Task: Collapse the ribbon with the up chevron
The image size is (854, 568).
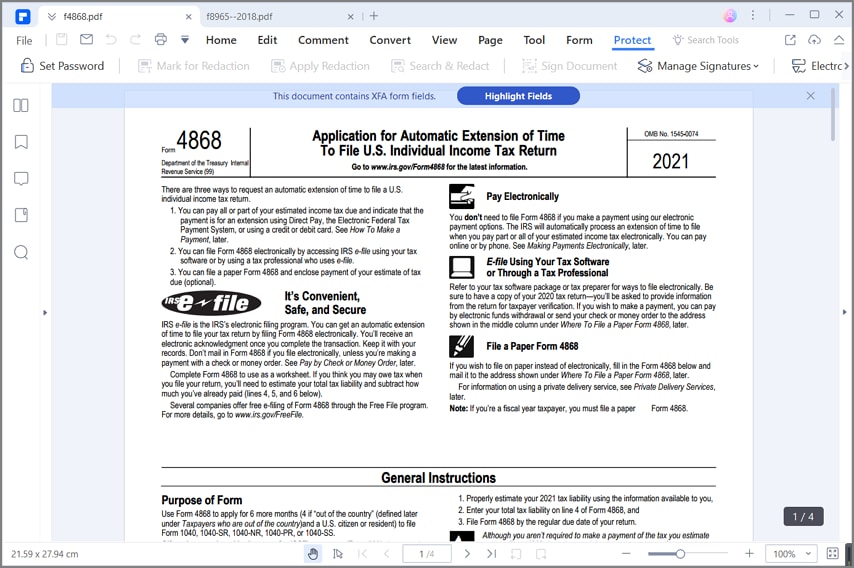Action: tap(839, 40)
